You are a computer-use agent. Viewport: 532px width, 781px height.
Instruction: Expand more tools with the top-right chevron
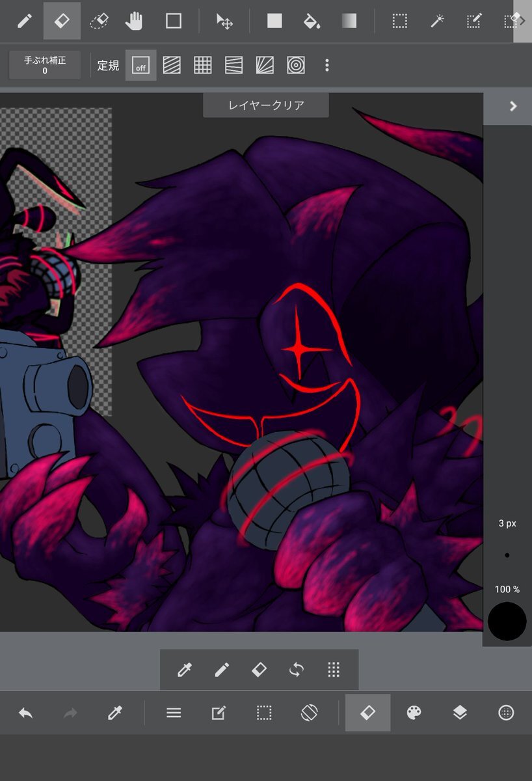522,21
